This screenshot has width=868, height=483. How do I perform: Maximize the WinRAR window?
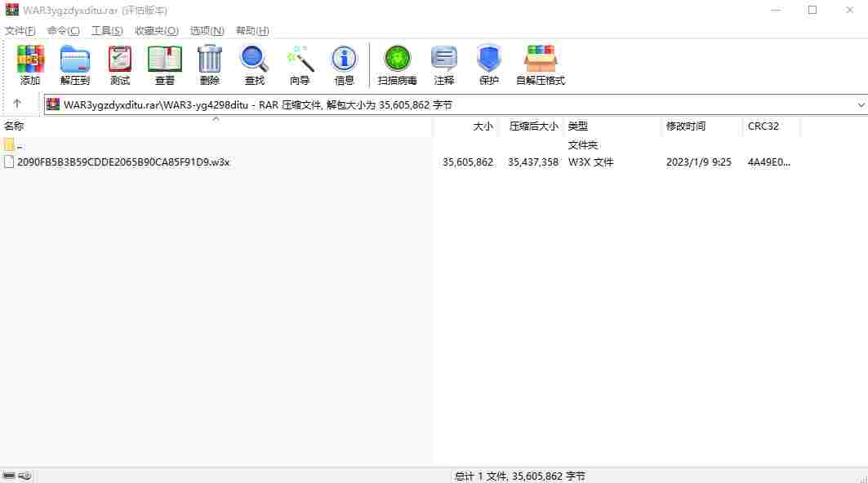812,10
